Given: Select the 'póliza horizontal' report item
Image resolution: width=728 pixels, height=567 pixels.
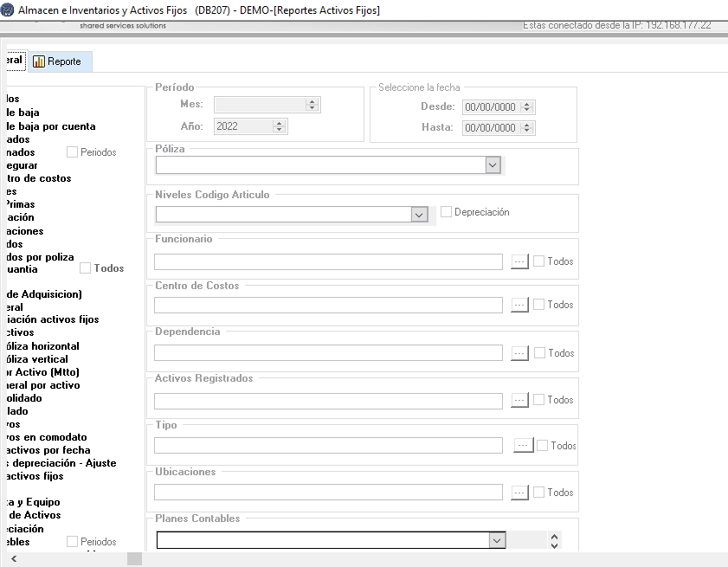Looking at the screenshot, I should coord(42,346).
